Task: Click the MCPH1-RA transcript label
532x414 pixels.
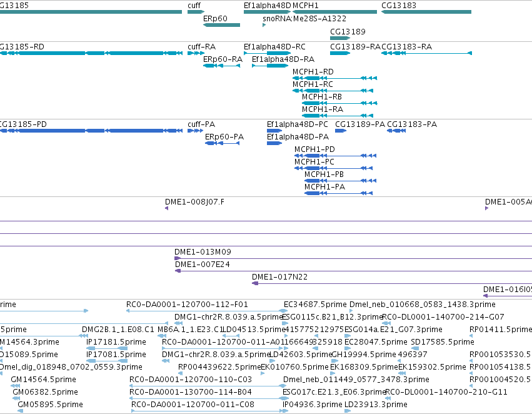Action: 323,109
